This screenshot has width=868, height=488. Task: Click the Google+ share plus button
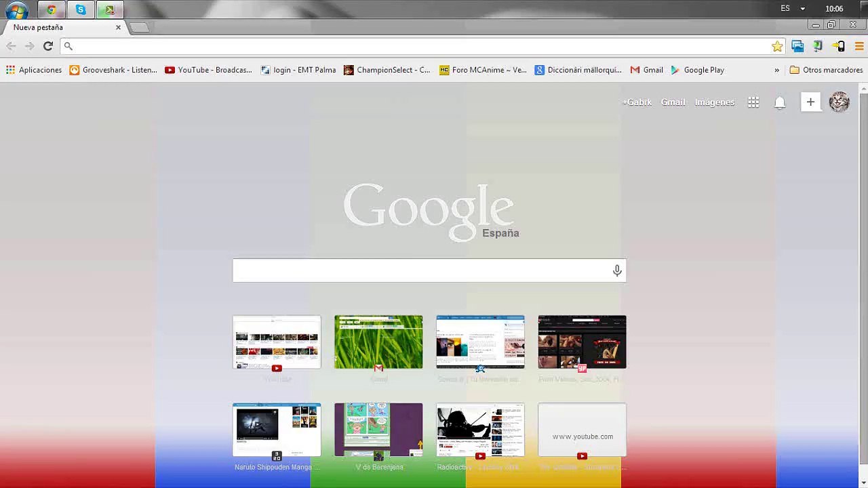coord(810,102)
